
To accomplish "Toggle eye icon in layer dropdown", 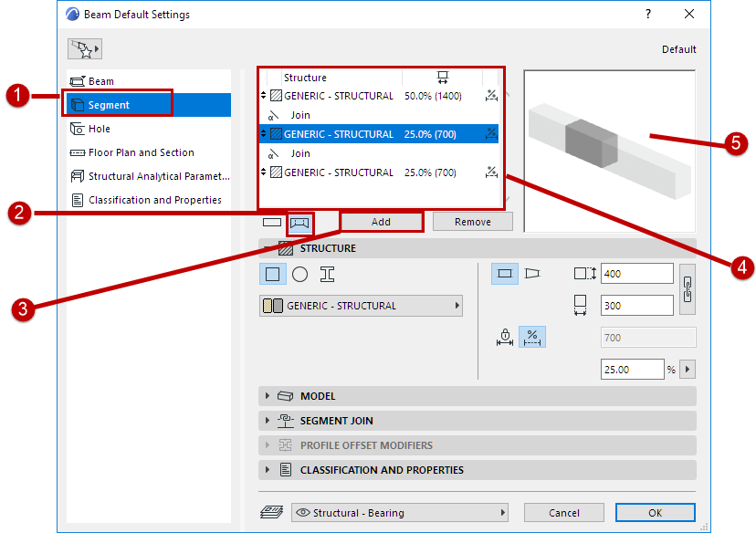I will point(303,512).
